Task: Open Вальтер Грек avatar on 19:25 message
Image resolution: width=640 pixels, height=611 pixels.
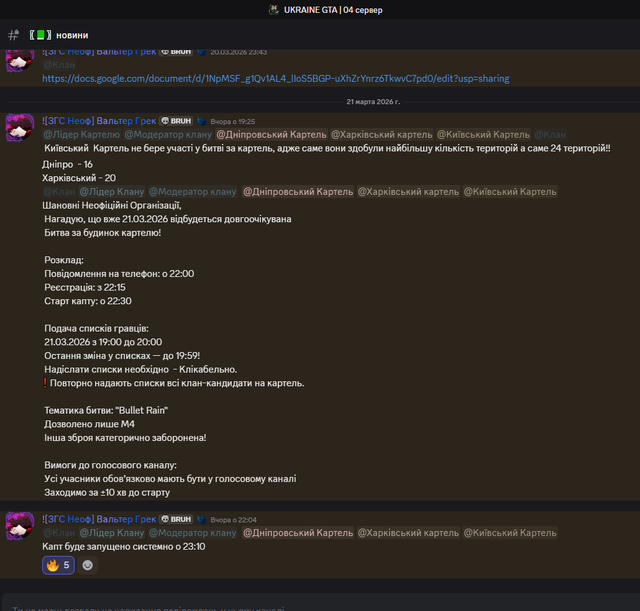Action: (20, 127)
